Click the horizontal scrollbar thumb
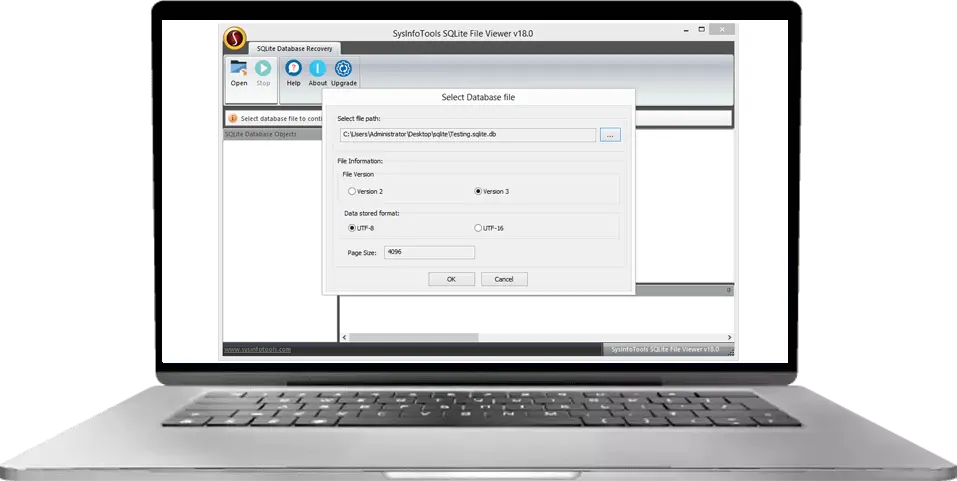 pyautogui.click(x=414, y=337)
